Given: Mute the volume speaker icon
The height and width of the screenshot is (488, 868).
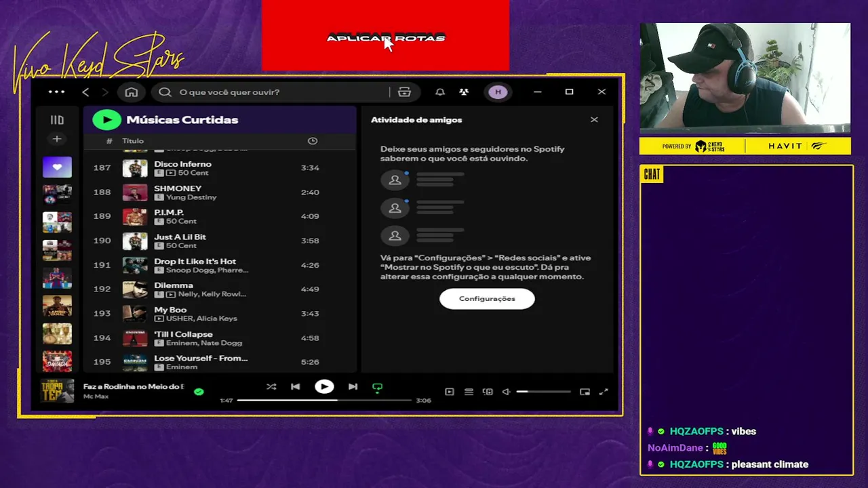Looking at the screenshot, I should (506, 392).
